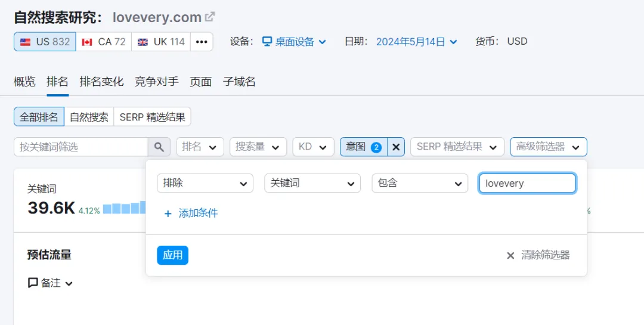Viewport: 644px width, 325px height.
Task: Open lovevery.com external link icon
Action: tap(210, 17)
